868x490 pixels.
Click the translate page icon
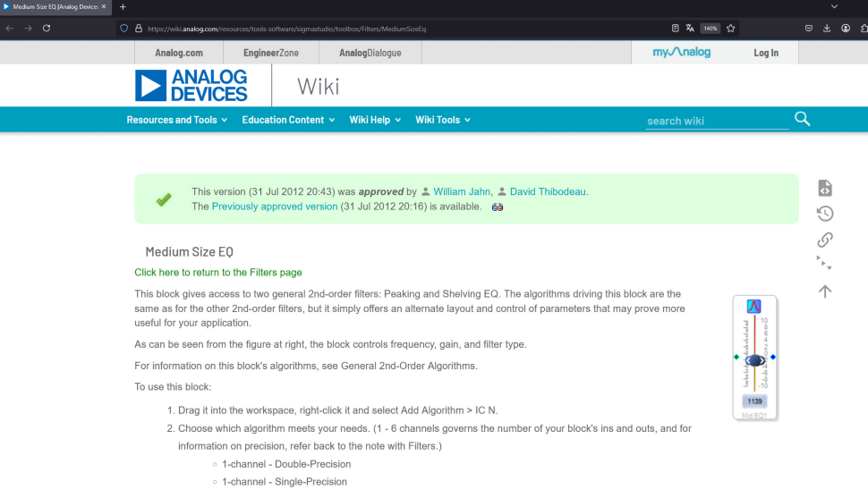coord(691,29)
